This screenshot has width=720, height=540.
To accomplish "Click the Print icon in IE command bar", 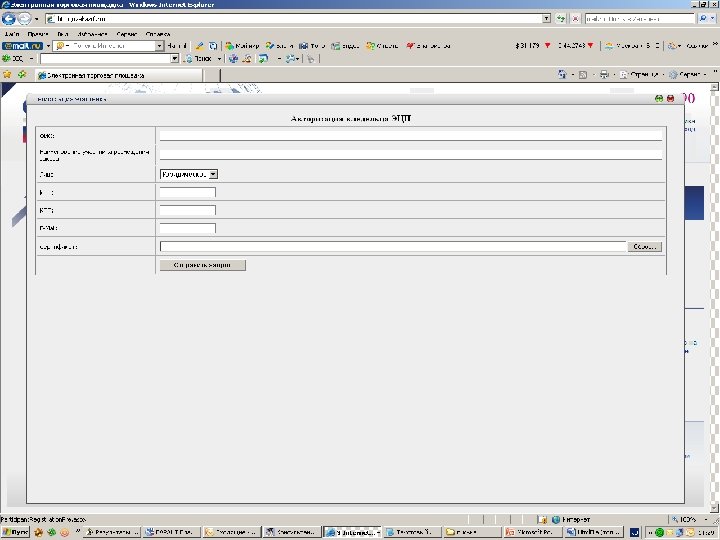I will pyautogui.click(x=604, y=74).
